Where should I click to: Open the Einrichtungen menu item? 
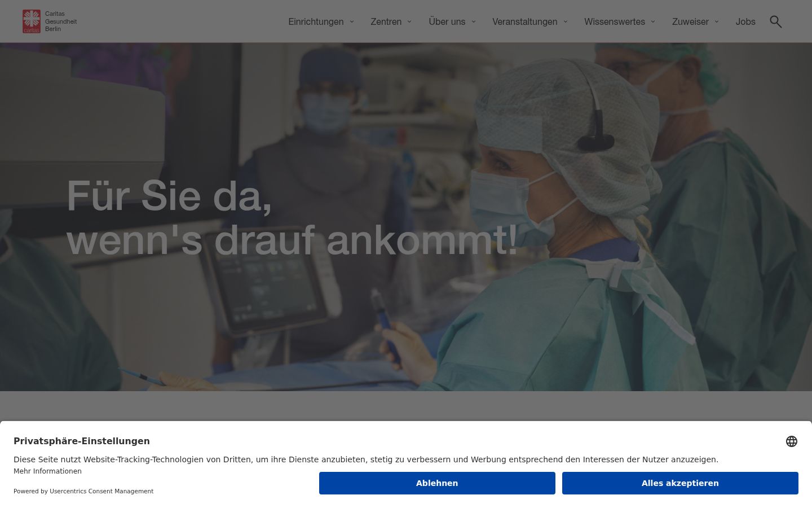[316, 21]
